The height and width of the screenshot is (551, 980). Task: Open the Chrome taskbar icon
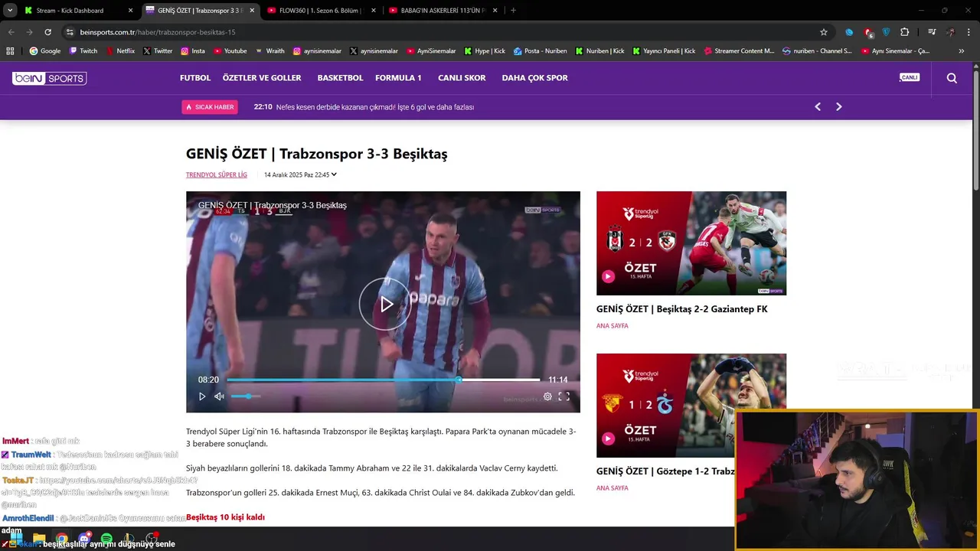61,540
